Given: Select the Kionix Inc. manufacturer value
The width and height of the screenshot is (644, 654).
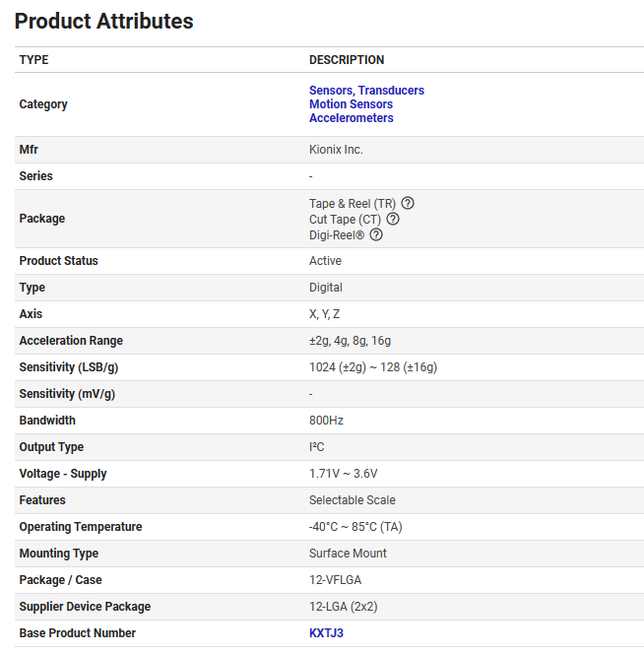Looking at the screenshot, I should [336, 150].
